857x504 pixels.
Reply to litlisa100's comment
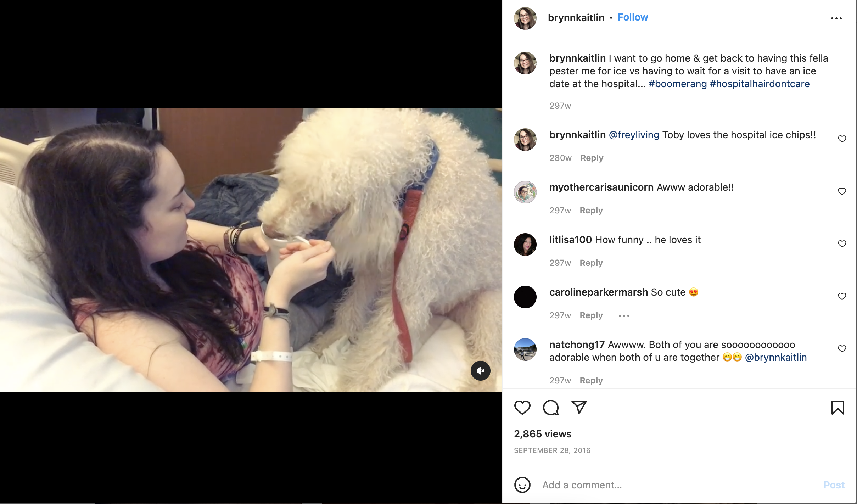point(591,263)
